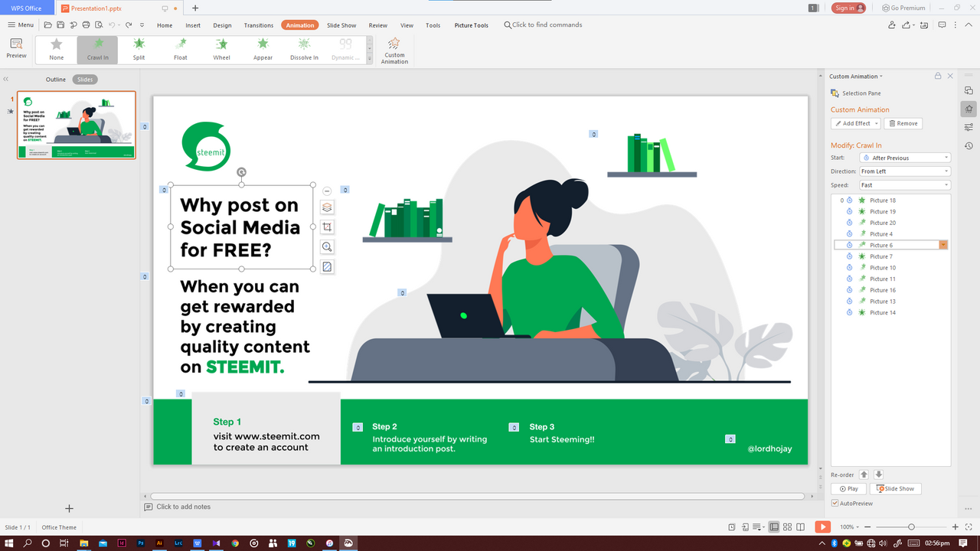The height and width of the screenshot is (551, 980).
Task: Click the Print Preview icon
Action: click(x=98, y=25)
